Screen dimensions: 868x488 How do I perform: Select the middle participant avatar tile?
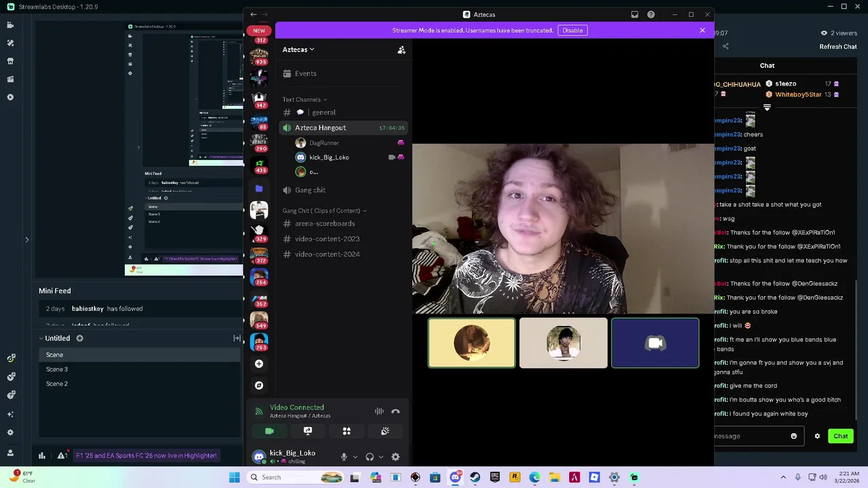point(564,344)
